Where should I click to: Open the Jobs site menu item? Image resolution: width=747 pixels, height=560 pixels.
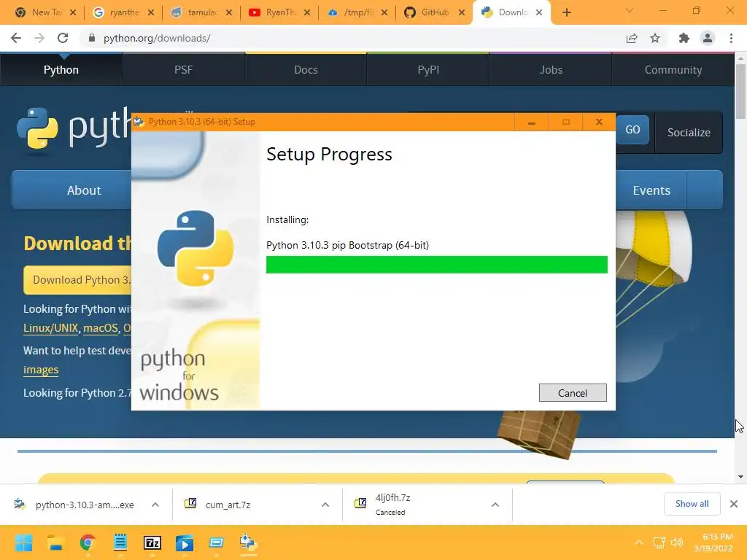(551, 69)
